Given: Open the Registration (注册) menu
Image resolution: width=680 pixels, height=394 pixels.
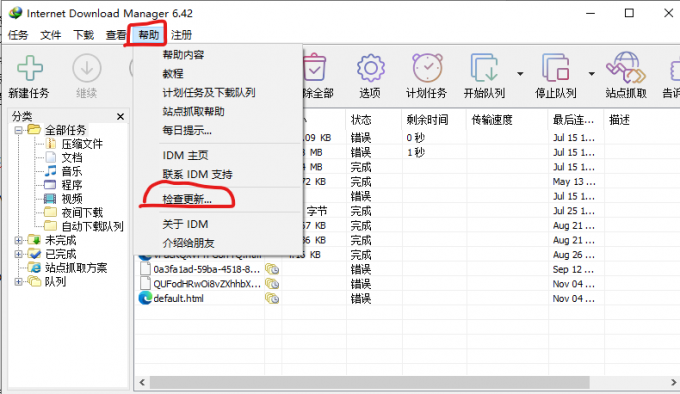Looking at the screenshot, I should click(x=181, y=35).
